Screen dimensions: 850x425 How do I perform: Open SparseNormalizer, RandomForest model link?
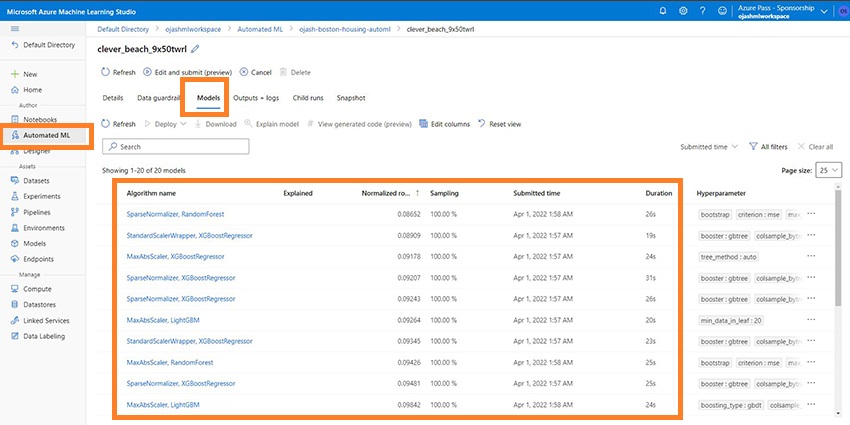175,214
